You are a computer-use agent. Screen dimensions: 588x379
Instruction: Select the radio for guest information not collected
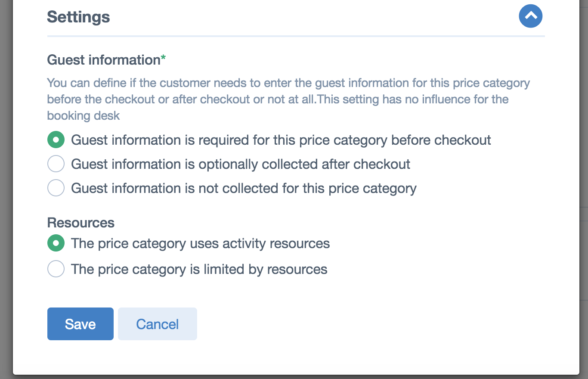click(56, 188)
